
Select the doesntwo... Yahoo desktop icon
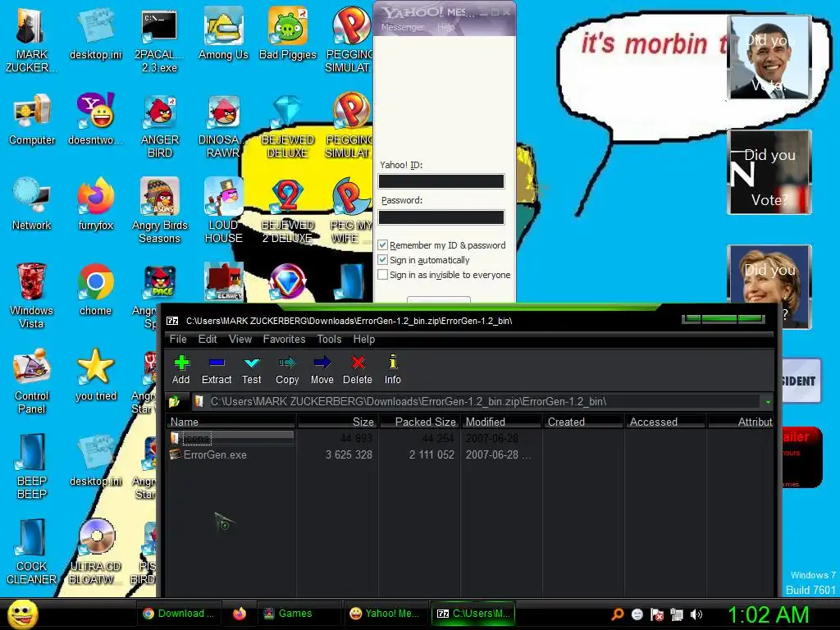coord(95,119)
